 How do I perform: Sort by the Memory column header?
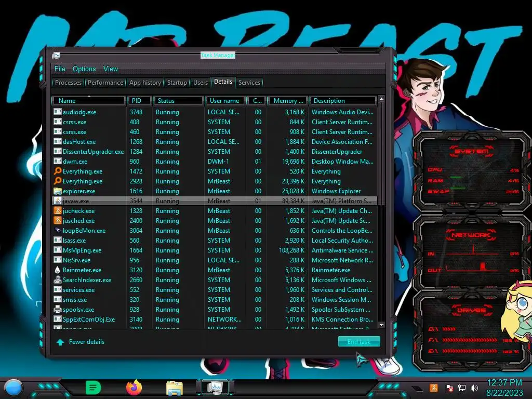[287, 101]
